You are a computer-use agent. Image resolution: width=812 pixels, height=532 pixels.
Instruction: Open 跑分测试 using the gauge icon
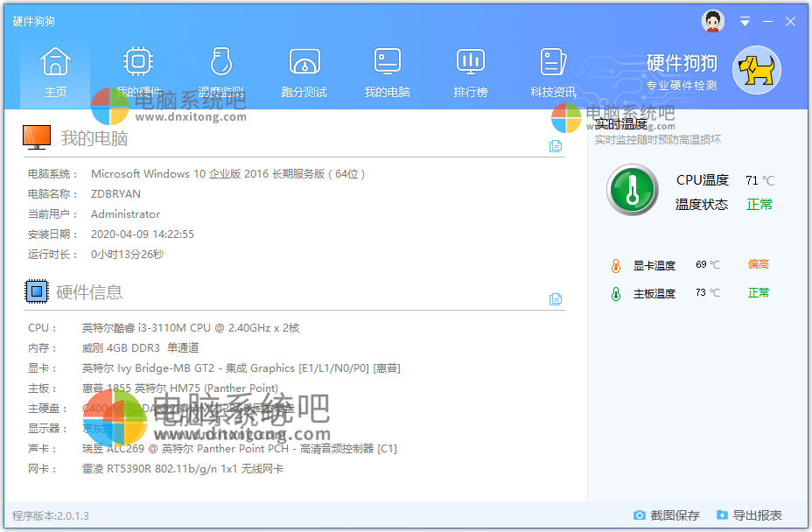click(304, 61)
